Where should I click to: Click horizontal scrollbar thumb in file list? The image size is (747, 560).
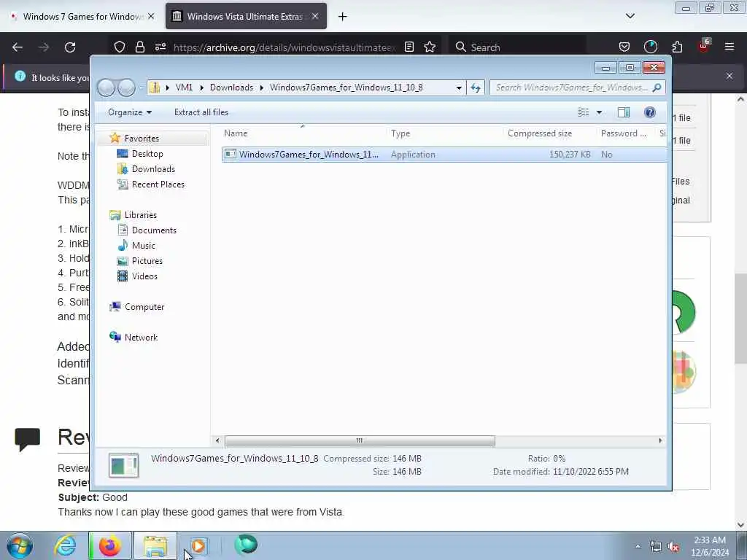click(360, 441)
